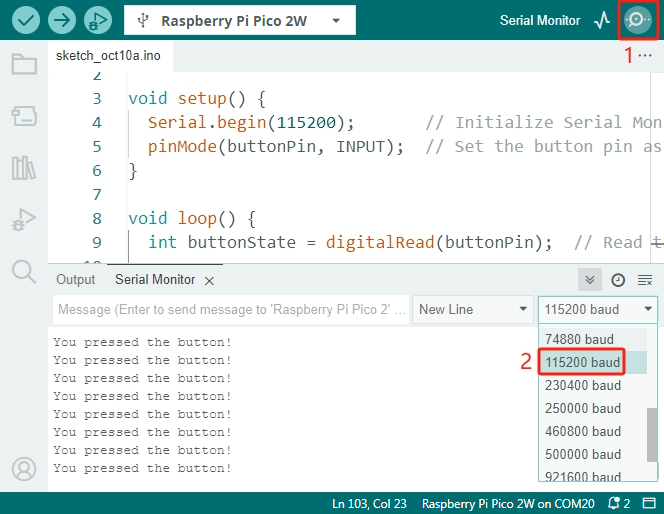664x514 pixels.
Task: Clear Serial Monitor output icon
Action: 645,280
